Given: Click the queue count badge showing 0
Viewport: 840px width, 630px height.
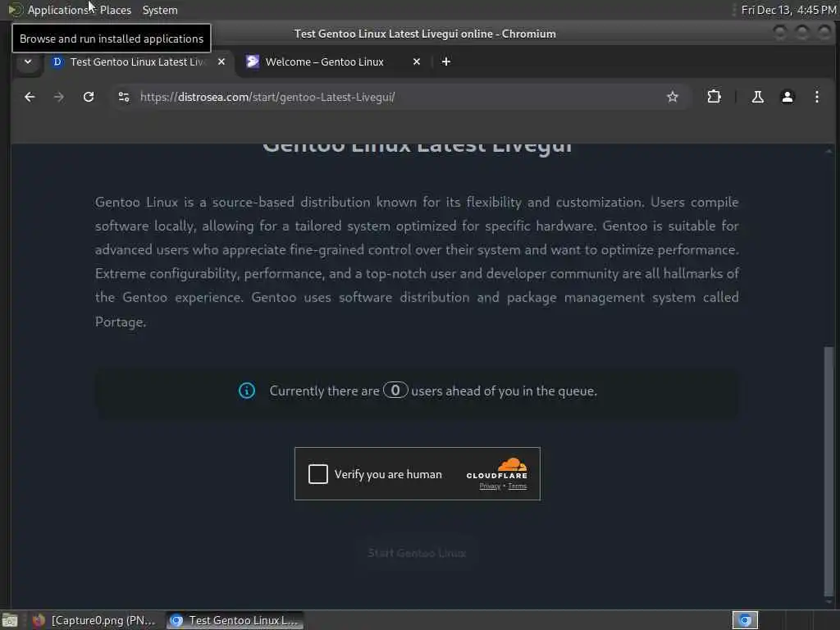Looking at the screenshot, I should pos(395,390).
